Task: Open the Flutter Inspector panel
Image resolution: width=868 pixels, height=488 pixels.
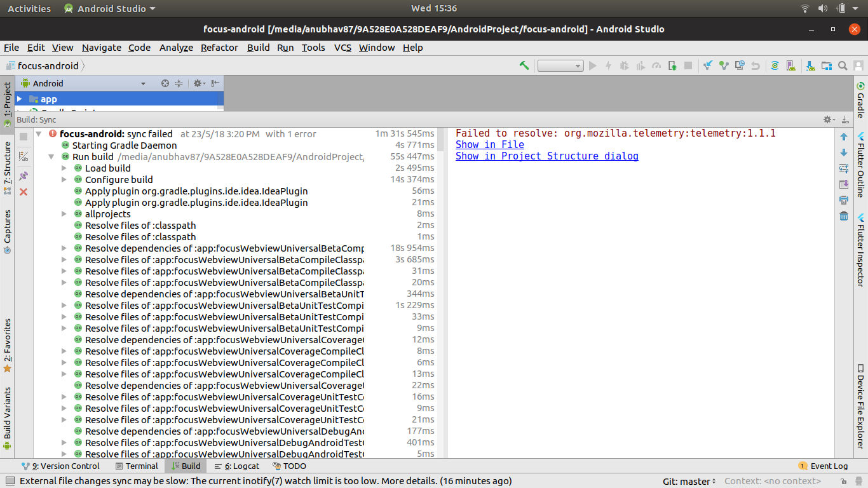Action: point(861,248)
